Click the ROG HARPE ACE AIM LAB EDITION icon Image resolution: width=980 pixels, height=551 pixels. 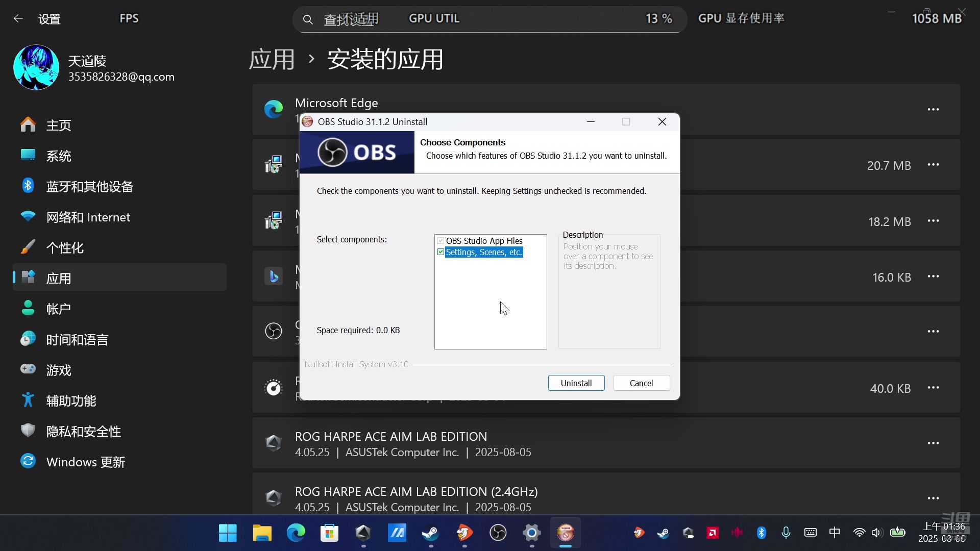(x=274, y=442)
